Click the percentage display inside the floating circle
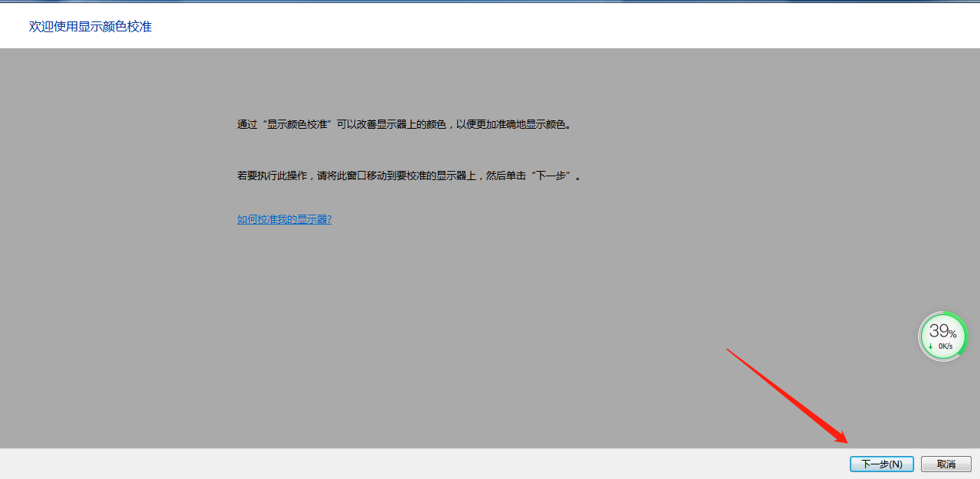The width and height of the screenshot is (980, 479). [x=941, y=331]
